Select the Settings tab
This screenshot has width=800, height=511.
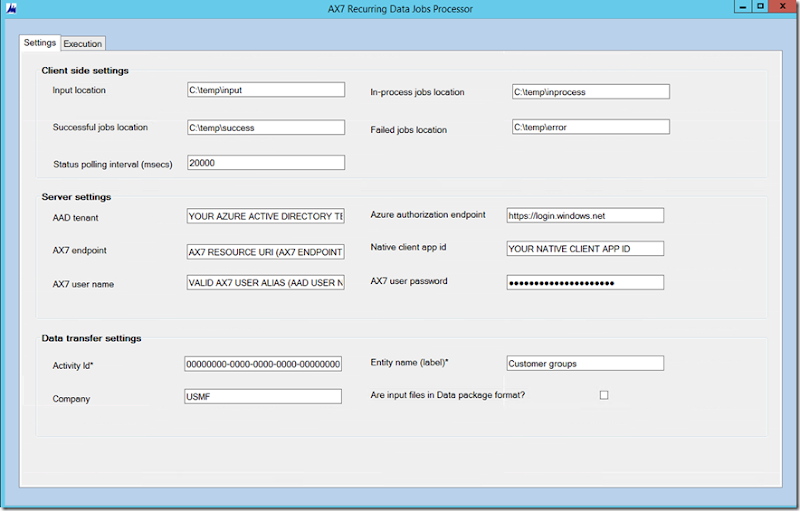coord(40,42)
